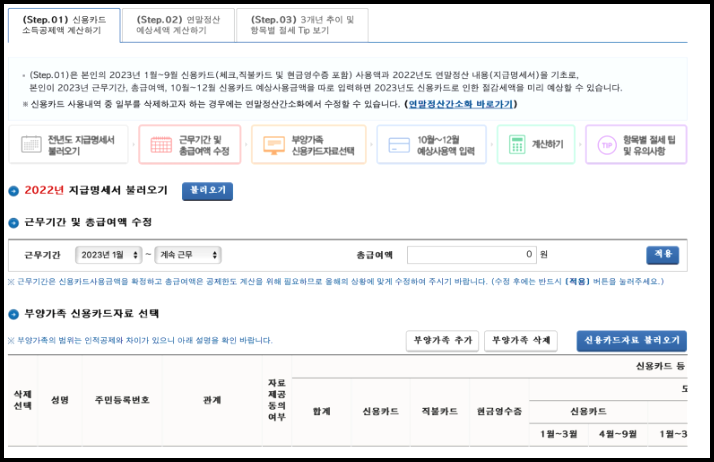Open Step.03 3개년 추이 및 절세 Tip tab
Viewport: 714px width, 462px height.
point(302,25)
